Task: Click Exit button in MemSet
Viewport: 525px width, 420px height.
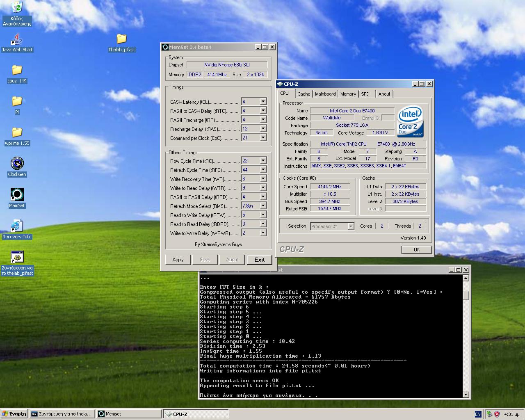Action: (259, 260)
